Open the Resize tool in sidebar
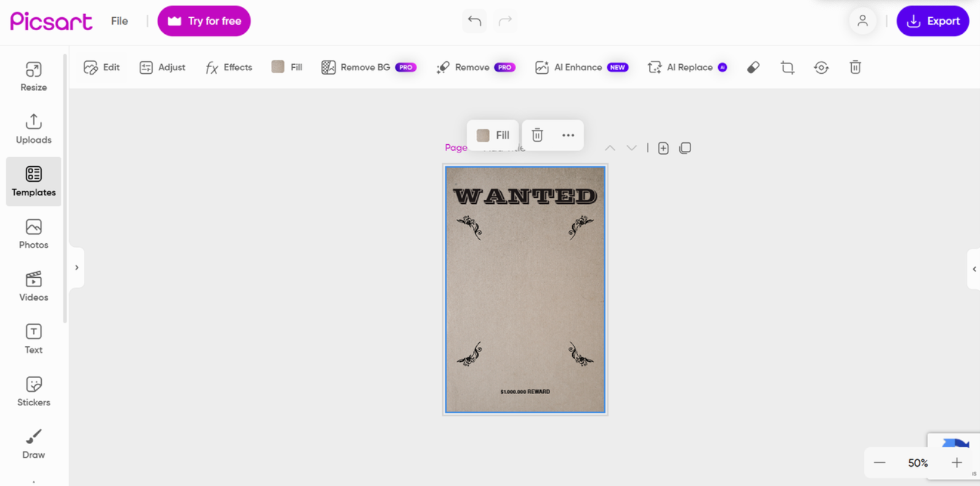980x486 pixels. (33, 76)
